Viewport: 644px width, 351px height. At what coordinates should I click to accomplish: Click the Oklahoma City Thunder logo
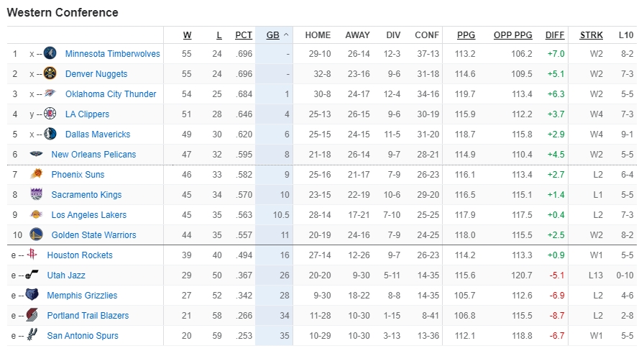(x=50, y=94)
